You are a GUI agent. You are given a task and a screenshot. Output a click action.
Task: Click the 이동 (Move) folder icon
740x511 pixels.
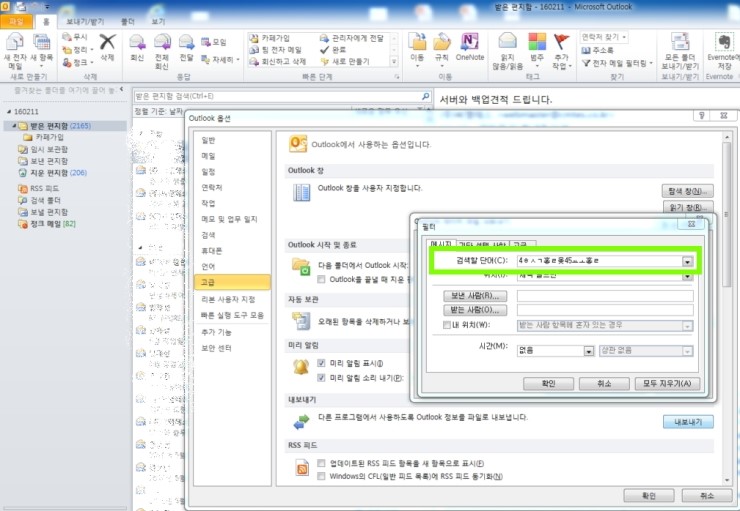[x=418, y=42]
